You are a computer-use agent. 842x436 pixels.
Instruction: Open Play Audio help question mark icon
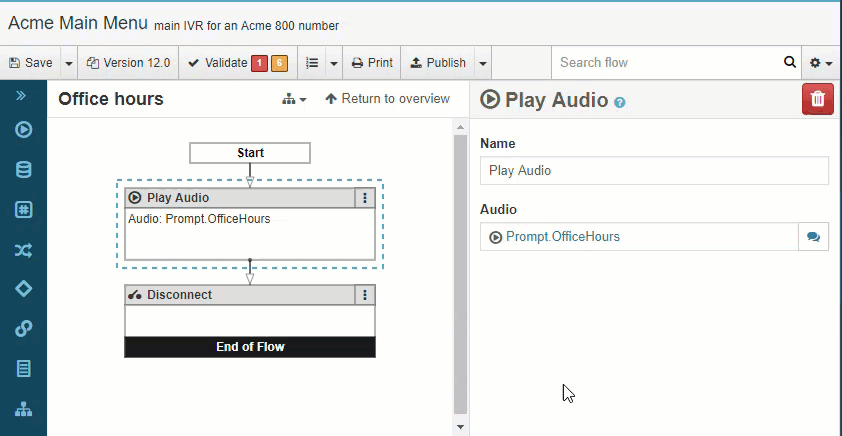click(620, 102)
